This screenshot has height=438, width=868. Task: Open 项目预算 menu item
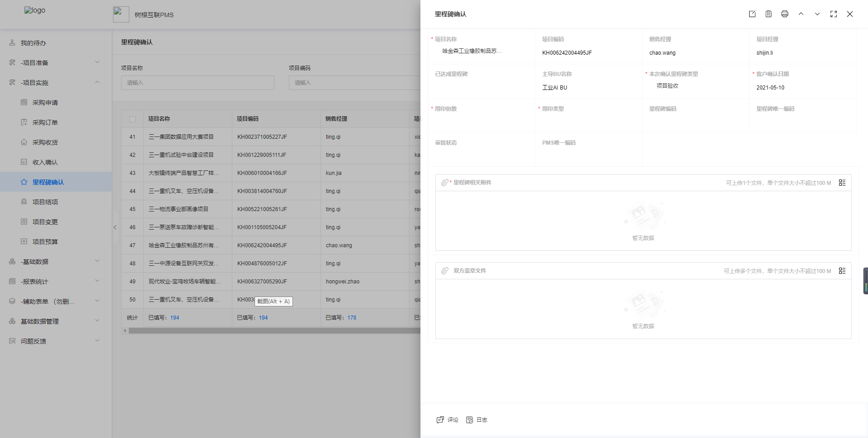(56, 242)
